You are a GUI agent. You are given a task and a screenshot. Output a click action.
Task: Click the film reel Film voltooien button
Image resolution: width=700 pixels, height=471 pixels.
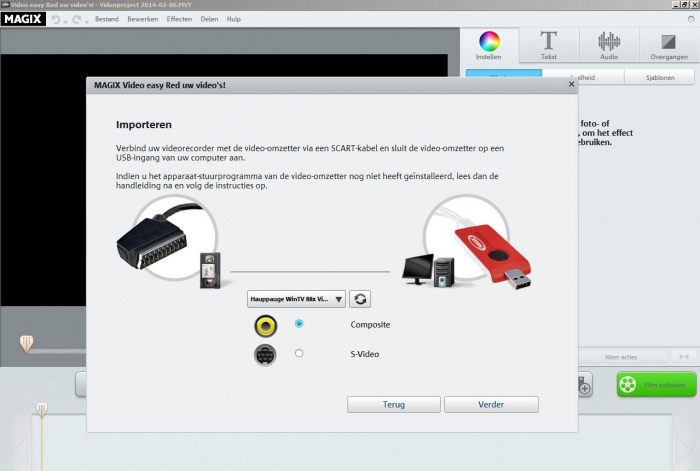pos(656,384)
